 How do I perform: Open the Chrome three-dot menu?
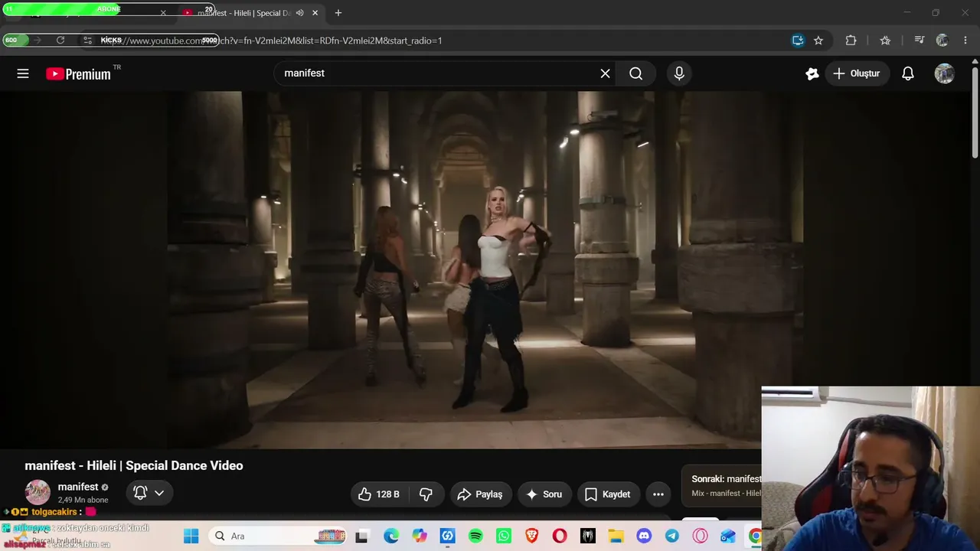click(965, 41)
